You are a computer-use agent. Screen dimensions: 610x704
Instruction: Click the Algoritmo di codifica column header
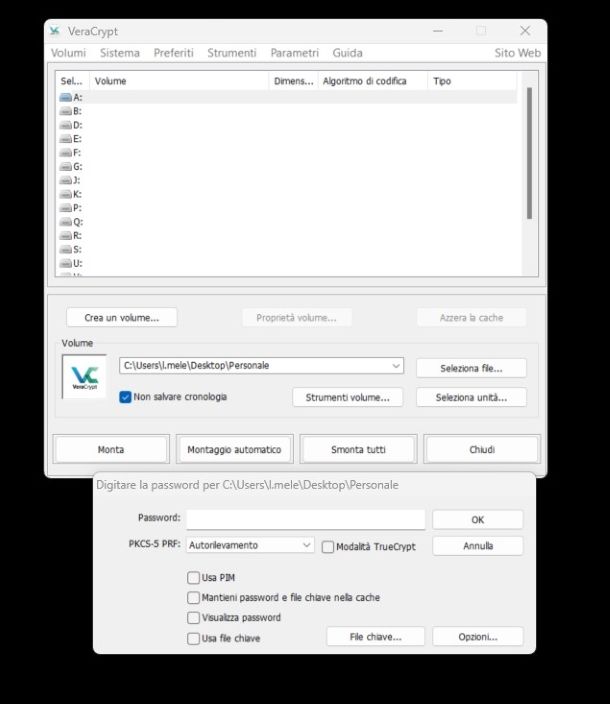372,81
